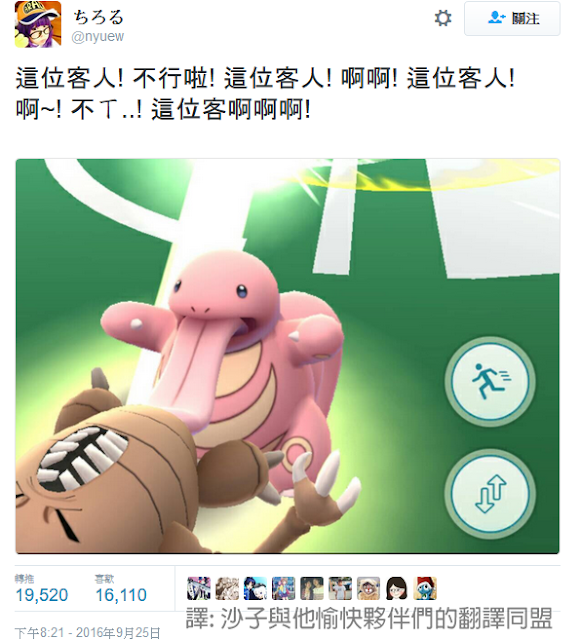This screenshot has width=581, height=640.
Task: Click the ちろる display name
Action: point(98,16)
